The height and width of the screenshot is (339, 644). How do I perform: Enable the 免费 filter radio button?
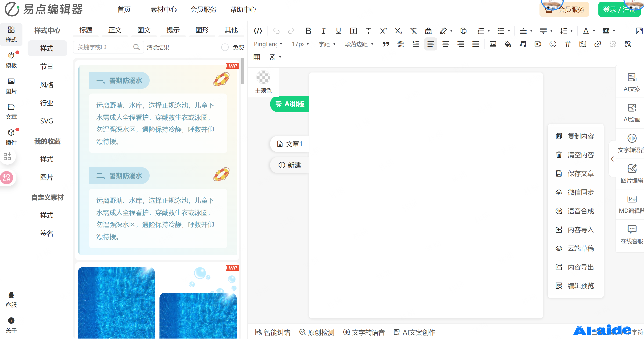(225, 47)
